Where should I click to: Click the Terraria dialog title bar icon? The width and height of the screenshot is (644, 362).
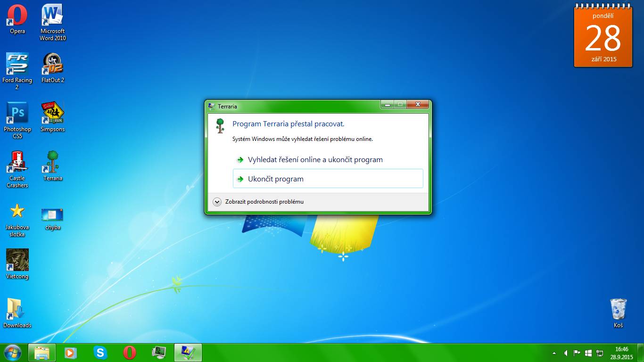pyautogui.click(x=212, y=106)
